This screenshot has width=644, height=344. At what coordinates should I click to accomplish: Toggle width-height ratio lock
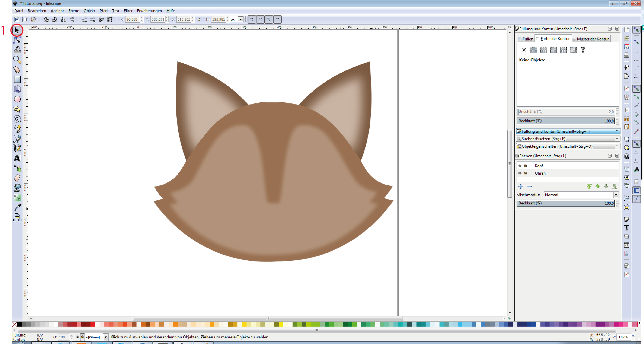tap(199, 19)
